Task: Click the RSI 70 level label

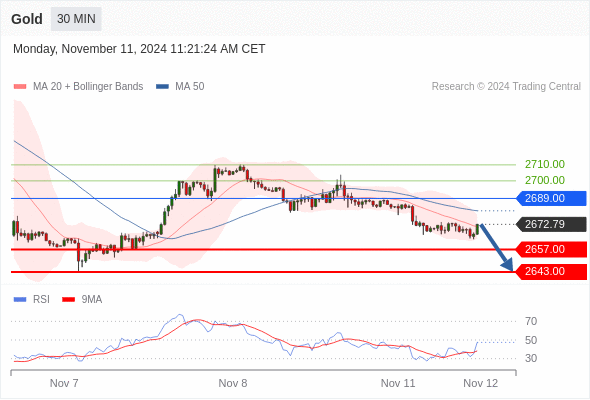Action: (x=531, y=321)
